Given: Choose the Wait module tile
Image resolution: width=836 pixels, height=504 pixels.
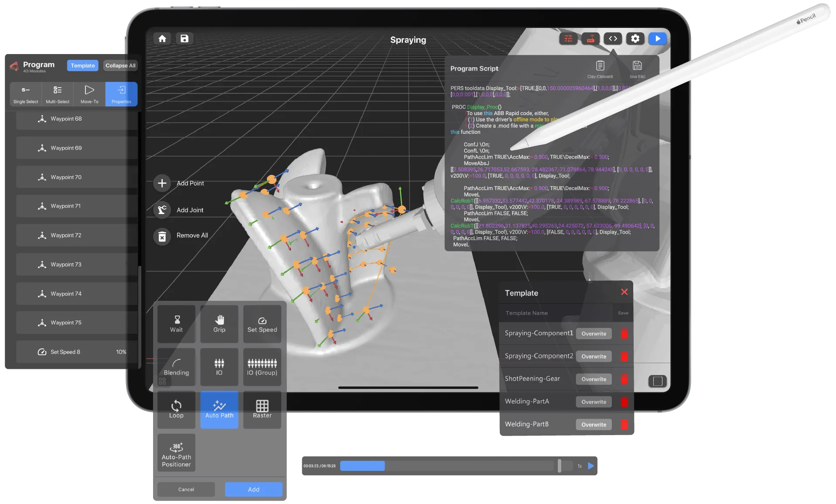Looking at the screenshot, I should tap(176, 324).
